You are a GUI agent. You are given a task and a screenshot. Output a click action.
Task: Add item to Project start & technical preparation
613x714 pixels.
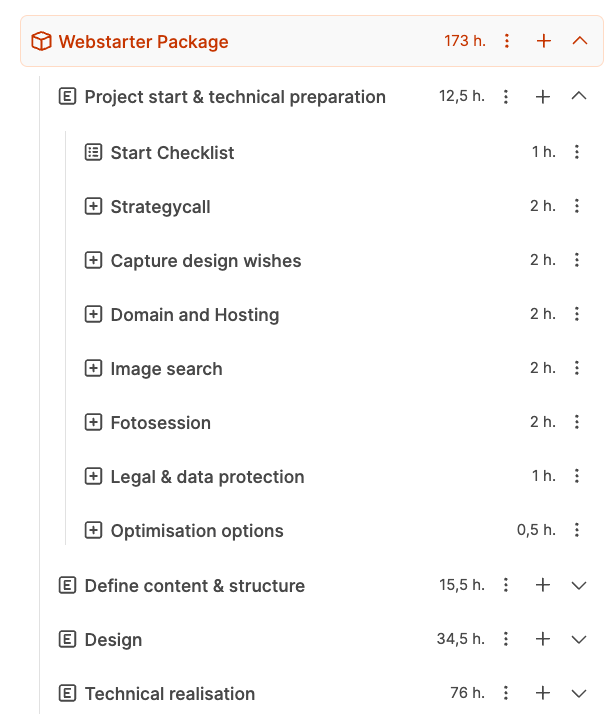(543, 97)
